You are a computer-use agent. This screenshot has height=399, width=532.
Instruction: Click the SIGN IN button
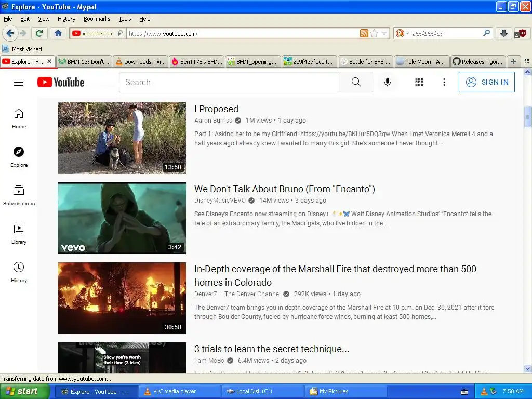[x=486, y=82]
